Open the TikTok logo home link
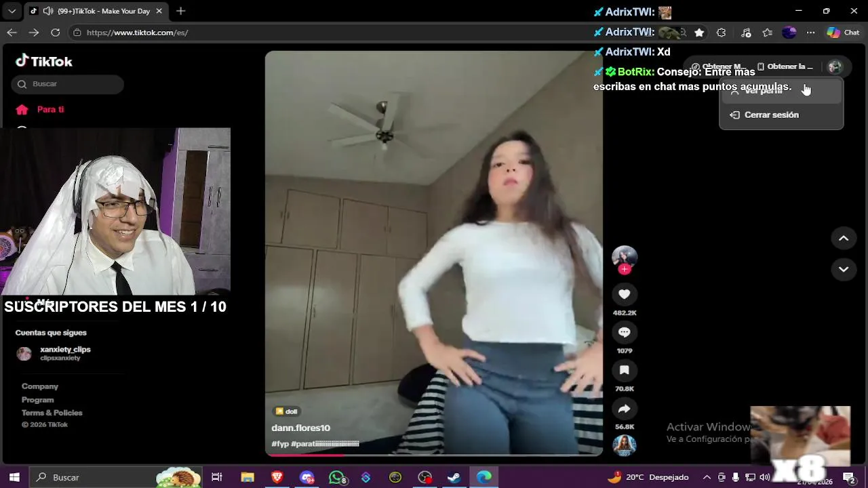The width and height of the screenshot is (868, 488). [x=44, y=61]
